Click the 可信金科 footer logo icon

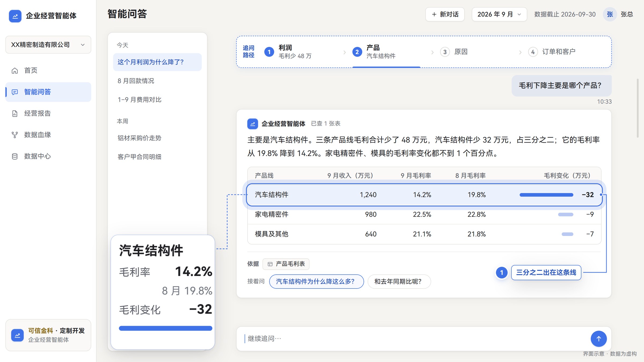pos(17,335)
